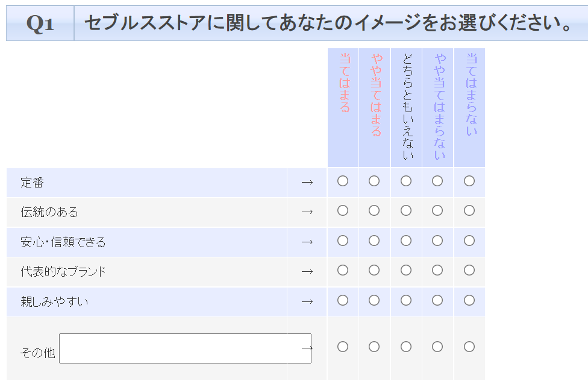Select 当てはまらない for 安心・信頼できる
588x384 pixels.
pyautogui.click(x=469, y=241)
